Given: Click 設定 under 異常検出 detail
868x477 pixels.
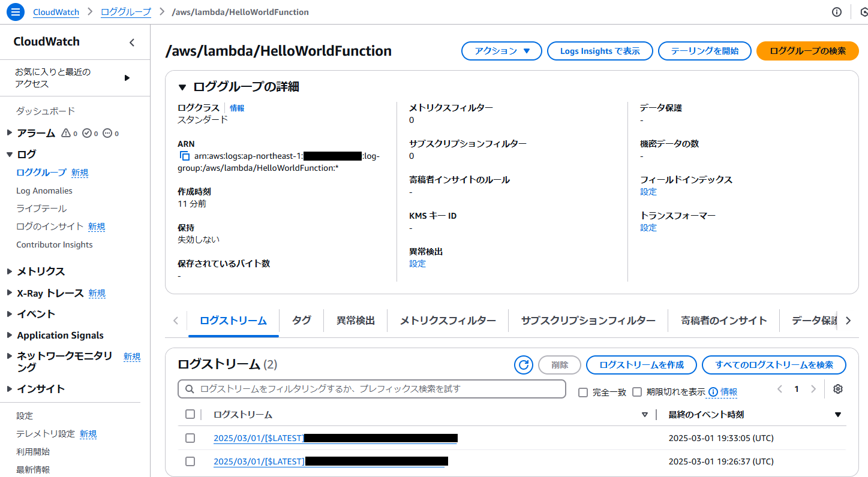Looking at the screenshot, I should (418, 264).
